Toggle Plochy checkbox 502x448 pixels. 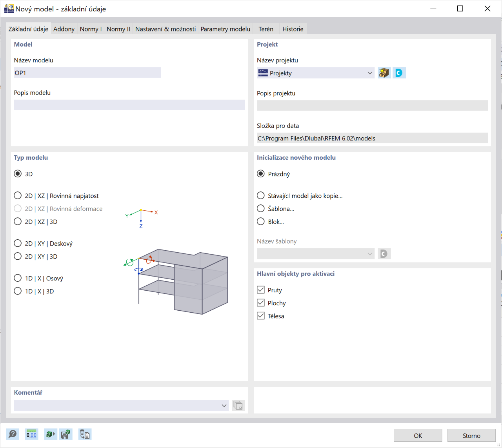[261, 303]
